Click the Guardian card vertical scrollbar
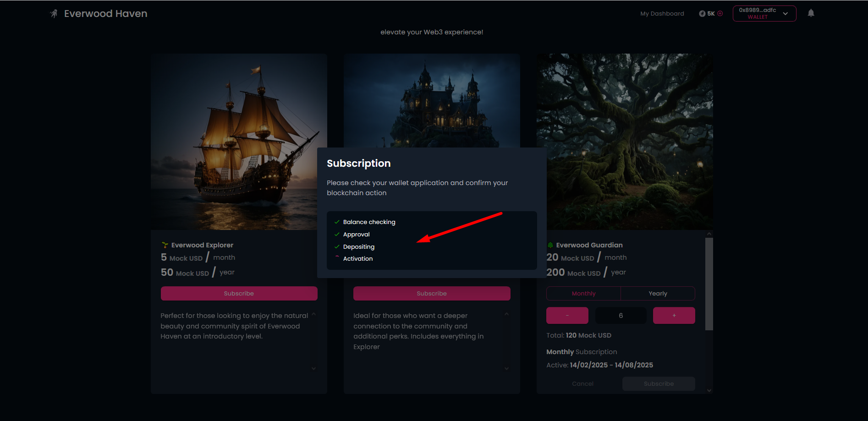 pos(709,284)
